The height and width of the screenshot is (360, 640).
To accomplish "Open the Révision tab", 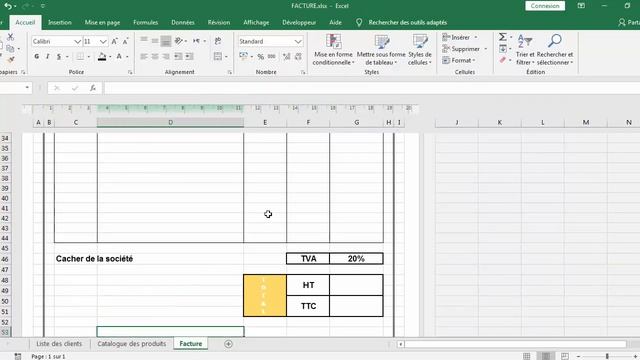I will (219, 22).
